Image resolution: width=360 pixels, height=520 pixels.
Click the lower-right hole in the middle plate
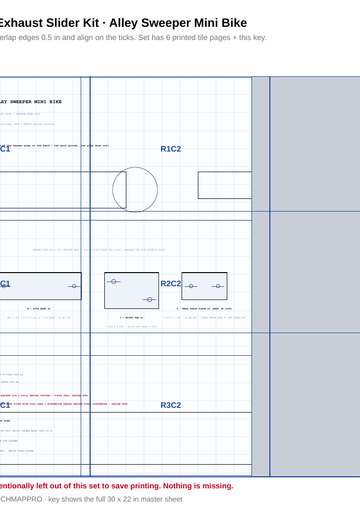click(150, 300)
